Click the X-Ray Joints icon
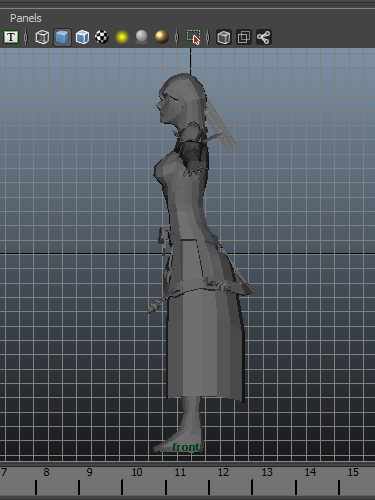Image resolution: width=375 pixels, height=500 pixels. coord(264,37)
